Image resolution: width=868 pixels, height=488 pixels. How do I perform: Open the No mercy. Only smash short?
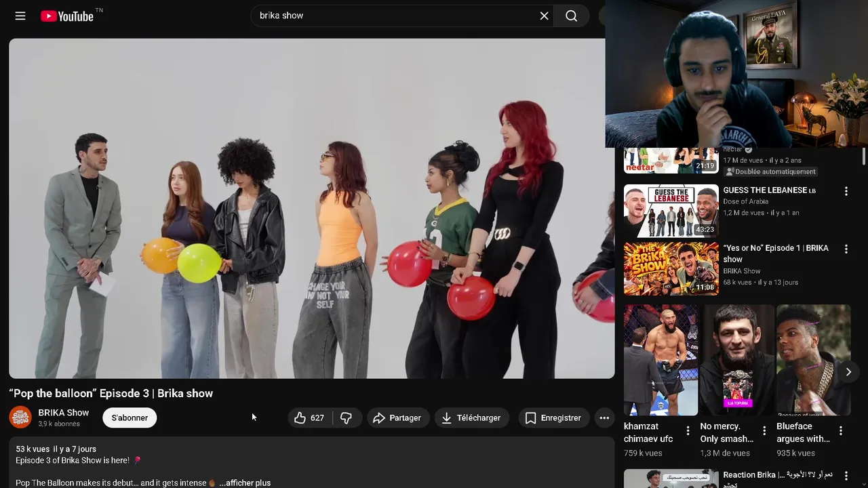pyautogui.click(x=737, y=360)
